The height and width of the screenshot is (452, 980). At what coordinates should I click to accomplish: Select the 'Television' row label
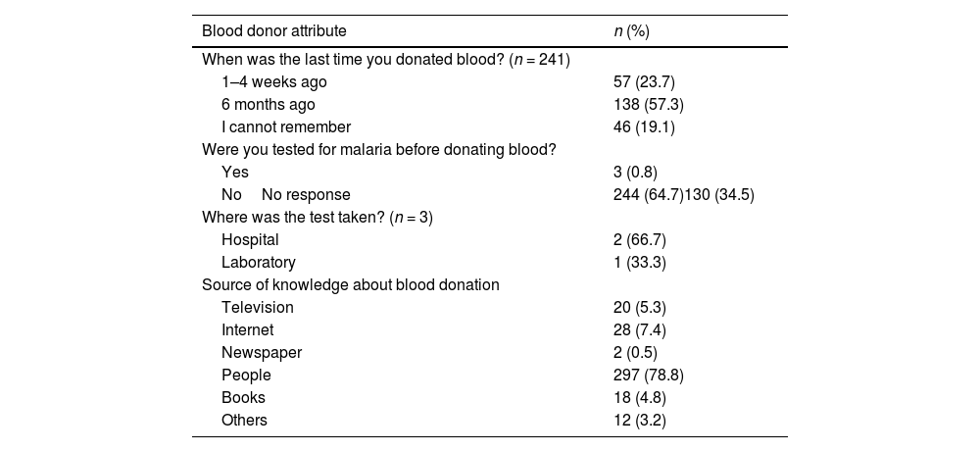(257, 308)
